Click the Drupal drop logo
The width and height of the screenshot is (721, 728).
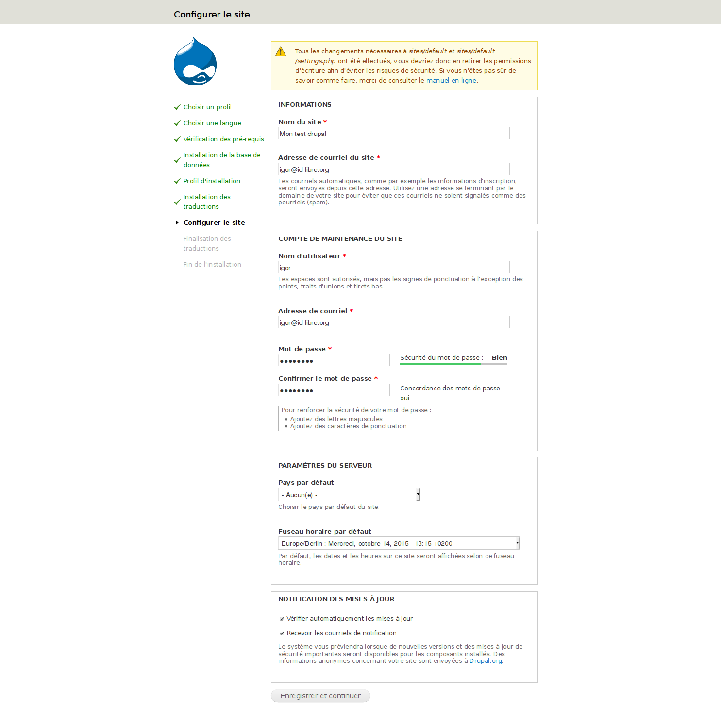[x=195, y=62]
